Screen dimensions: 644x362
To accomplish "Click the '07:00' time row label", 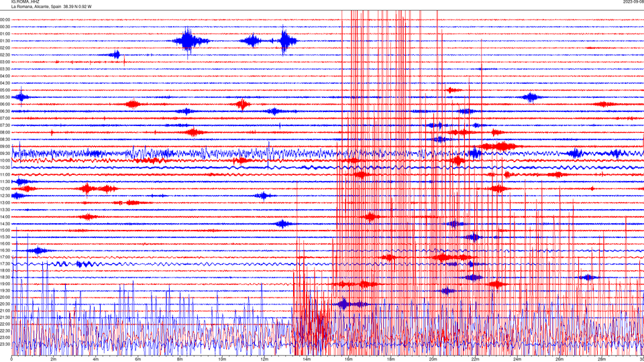I will tap(5, 118).
